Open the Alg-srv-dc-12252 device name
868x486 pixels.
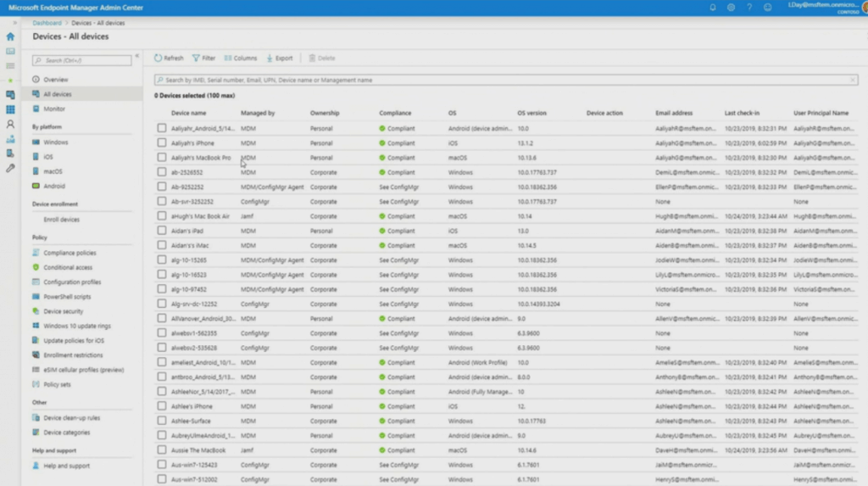pyautogui.click(x=194, y=304)
